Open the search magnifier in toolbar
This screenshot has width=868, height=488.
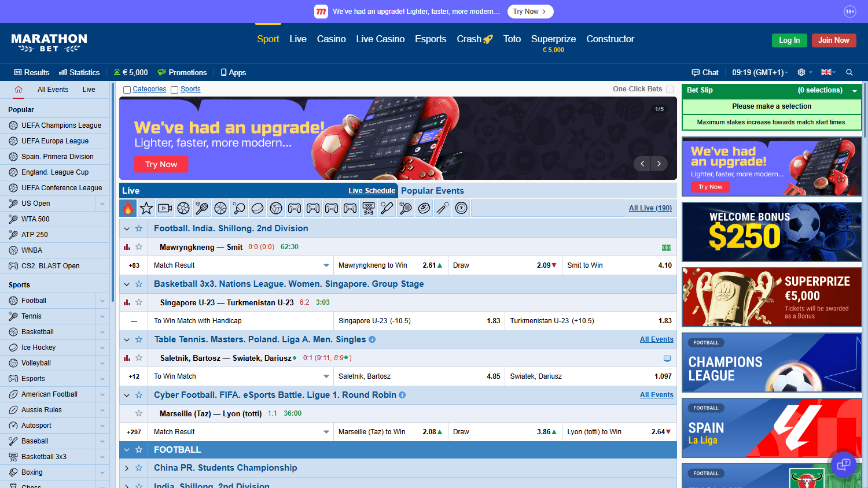[849, 72]
